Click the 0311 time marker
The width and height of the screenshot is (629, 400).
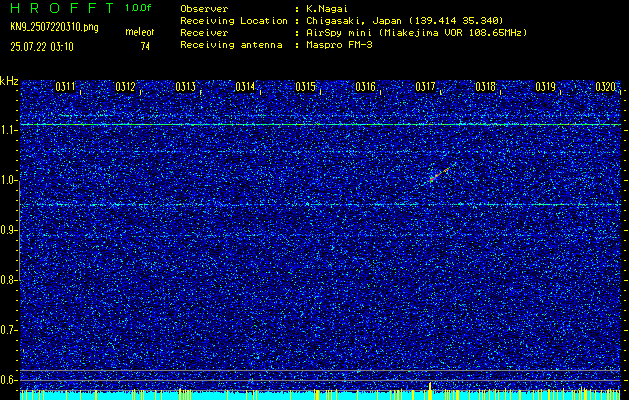[65, 87]
